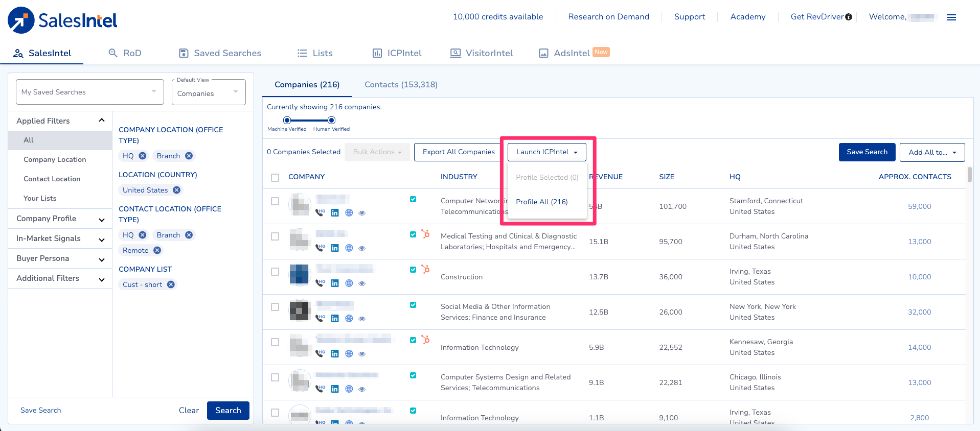Open the VisitorIntel tab
This screenshot has height=431, width=980.
[482, 53]
